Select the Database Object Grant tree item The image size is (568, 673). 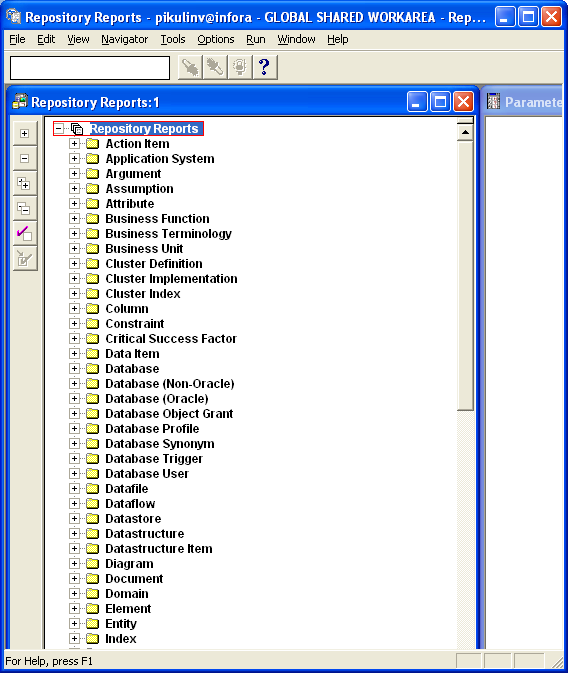pos(169,414)
